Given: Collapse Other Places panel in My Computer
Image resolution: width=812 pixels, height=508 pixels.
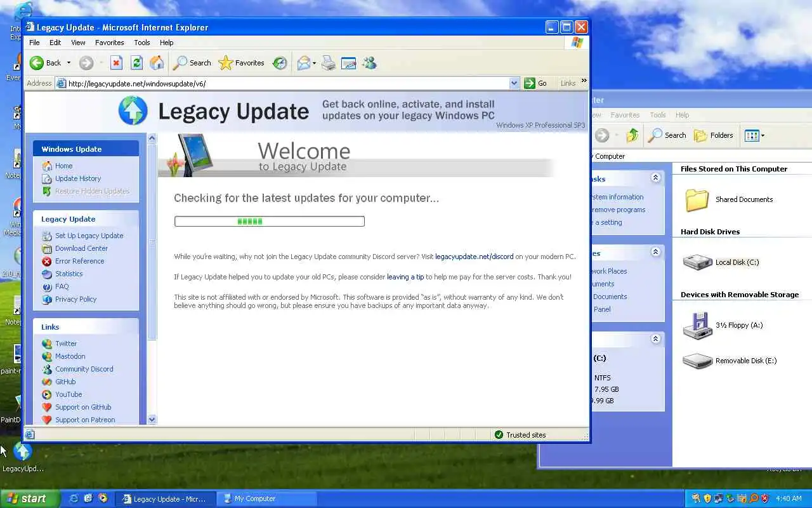Looking at the screenshot, I should (x=656, y=252).
